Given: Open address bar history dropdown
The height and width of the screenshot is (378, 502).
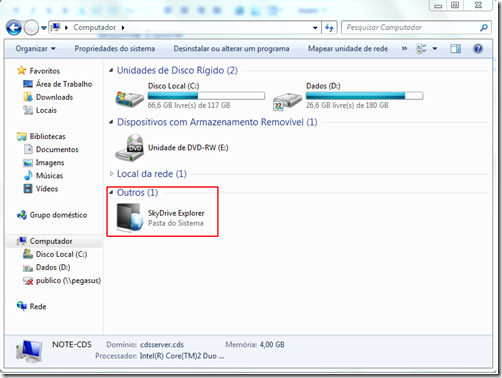Looking at the screenshot, I should (x=315, y=28).
